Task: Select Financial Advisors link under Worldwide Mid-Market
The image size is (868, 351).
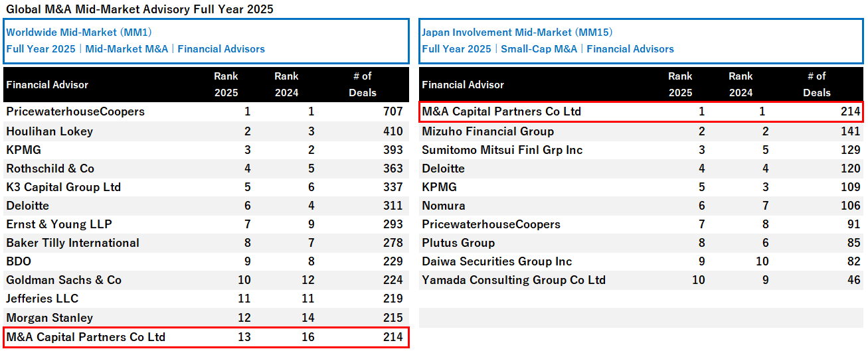Action: 221,49
